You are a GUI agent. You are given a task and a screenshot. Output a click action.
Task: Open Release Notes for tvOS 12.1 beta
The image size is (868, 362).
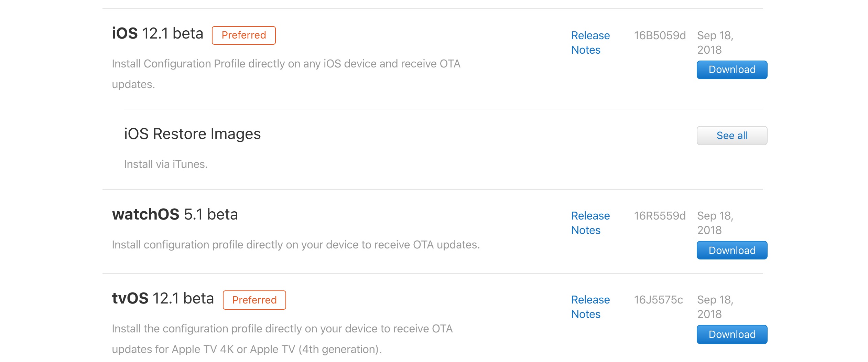point(590,307)
